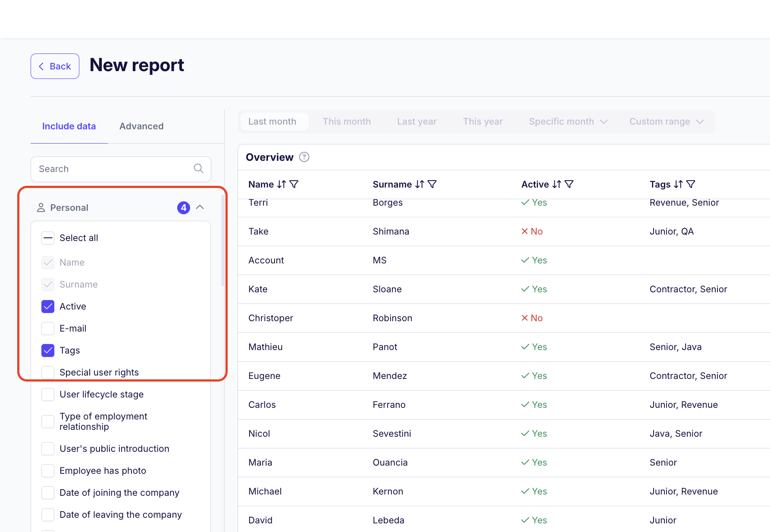Collapse the Personal section chevron
The width and height of the screenshot is (770, 532).
pos(200,207)
